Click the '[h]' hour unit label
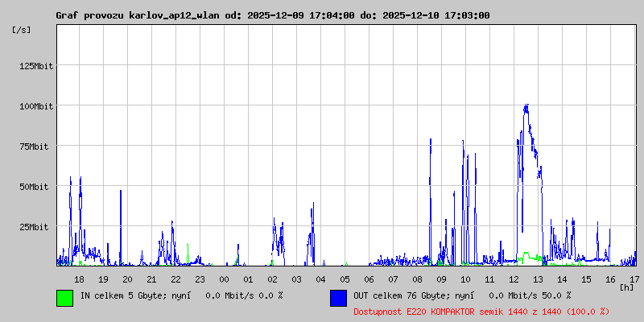Screen dimensions: 644x322 pyautogui.click(x=626, y=287)
